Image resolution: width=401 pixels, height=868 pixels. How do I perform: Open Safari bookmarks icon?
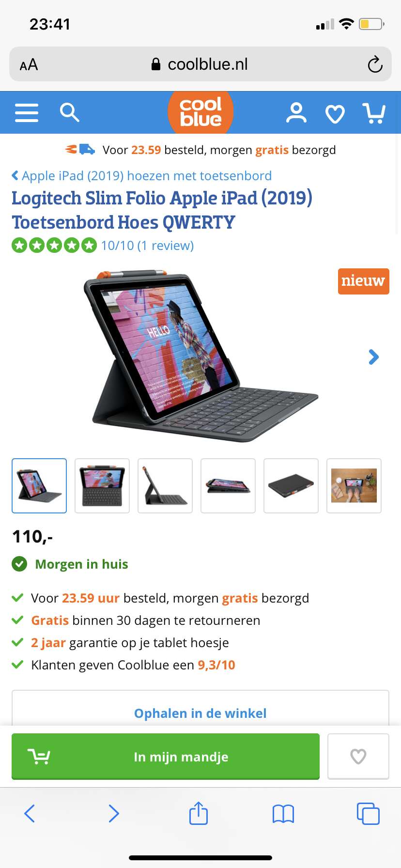click(x=283, y=814)
